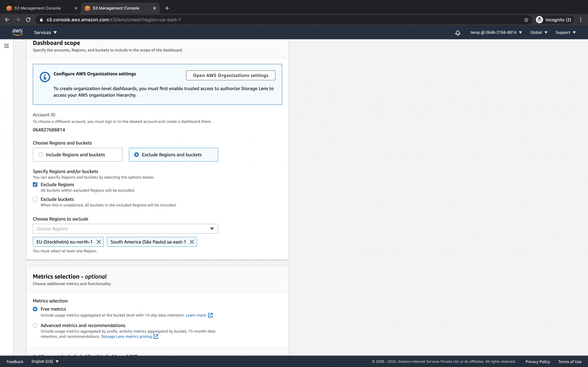
Task: Enable the Exclude buckets checkbox
Action: click(35, 199)
